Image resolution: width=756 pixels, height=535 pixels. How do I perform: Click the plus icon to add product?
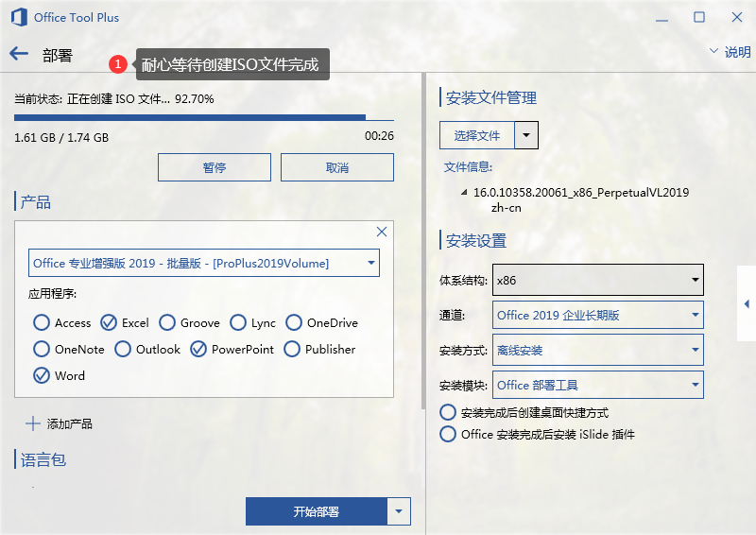click(x=33, y=423)
